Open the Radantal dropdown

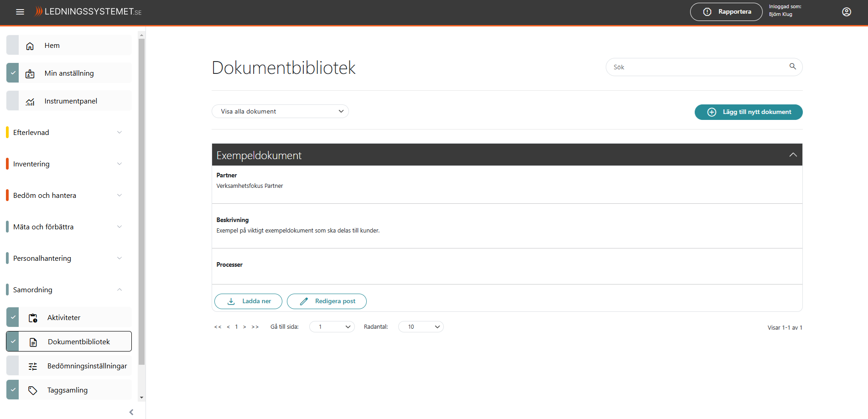(x=421, y=327)
